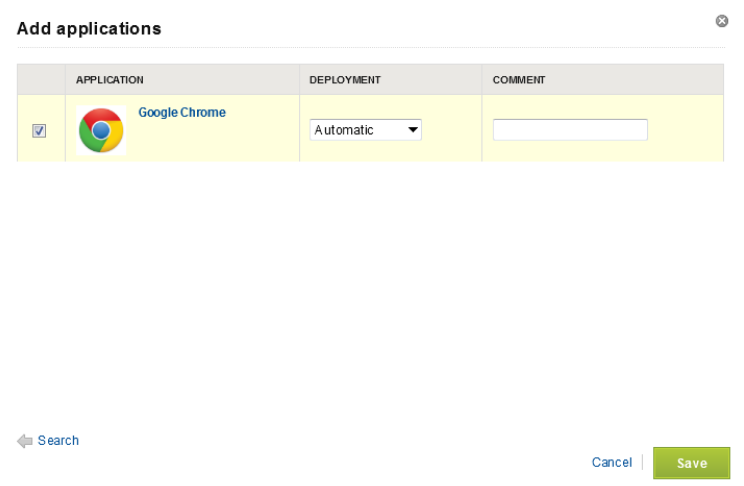This screenshot has height=486, width=744.
Task: Click the DEPLOYMENT column header
Action: (x=345, y=80)
